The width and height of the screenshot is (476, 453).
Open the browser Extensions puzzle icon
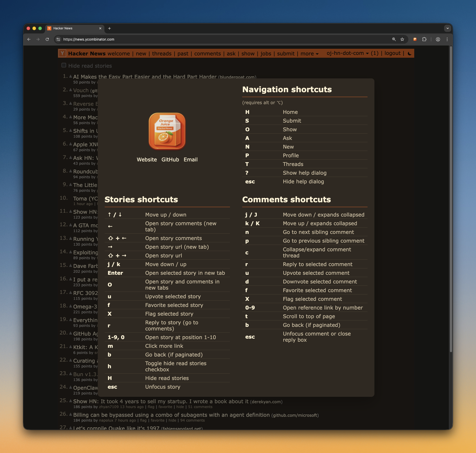pyautogui.click(x=424, y=39)
